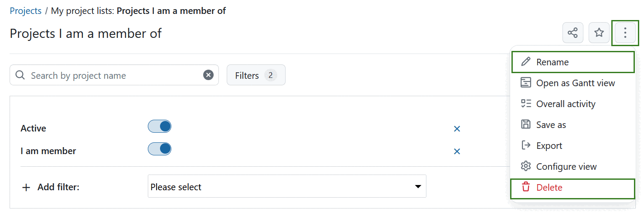Image resolution: width=644 pixels, height=222 pixels.
Task: Select Rename from the menu
Action: 552,62
